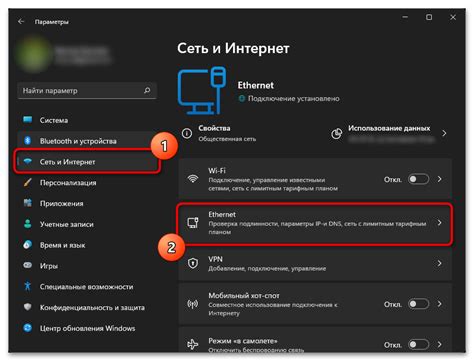Click the info icon next to Свойства
Image resolution: width=474 pixels, height=361 pixels.
tap(187, 133)
